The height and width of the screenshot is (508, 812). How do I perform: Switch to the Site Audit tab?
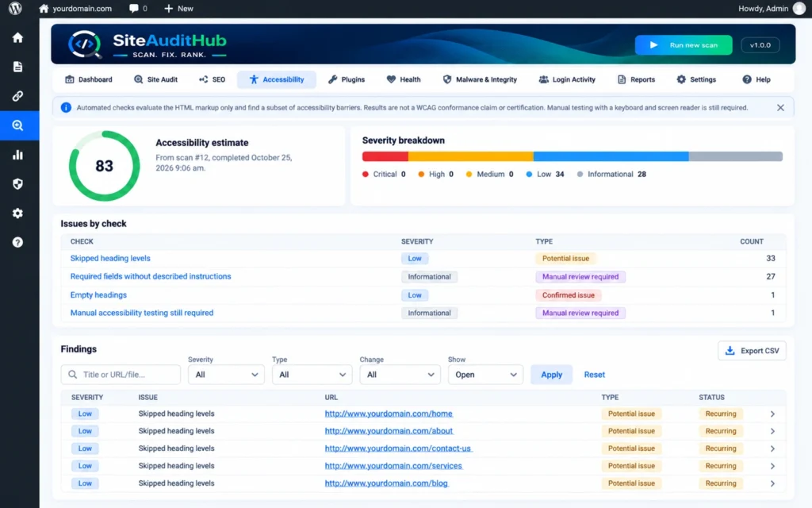(155, 79)
